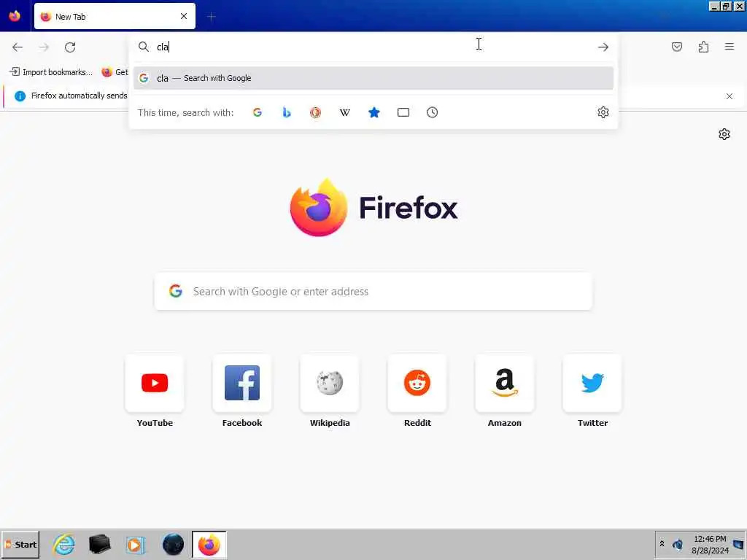The width and height of the screenshot is (747, 560).
Task: Click into the address bar text field
Action: point(373,47)
